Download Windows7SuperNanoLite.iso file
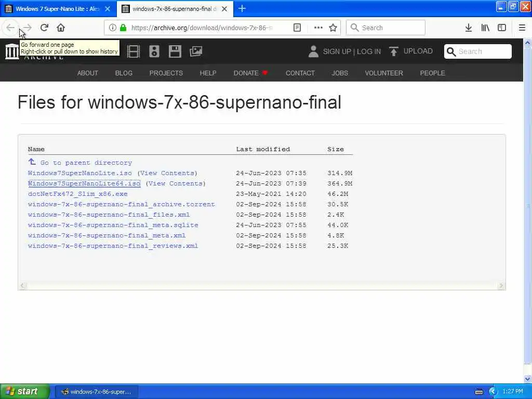The width and height of the screenshot is (532, 399). [x=79, y=173]
